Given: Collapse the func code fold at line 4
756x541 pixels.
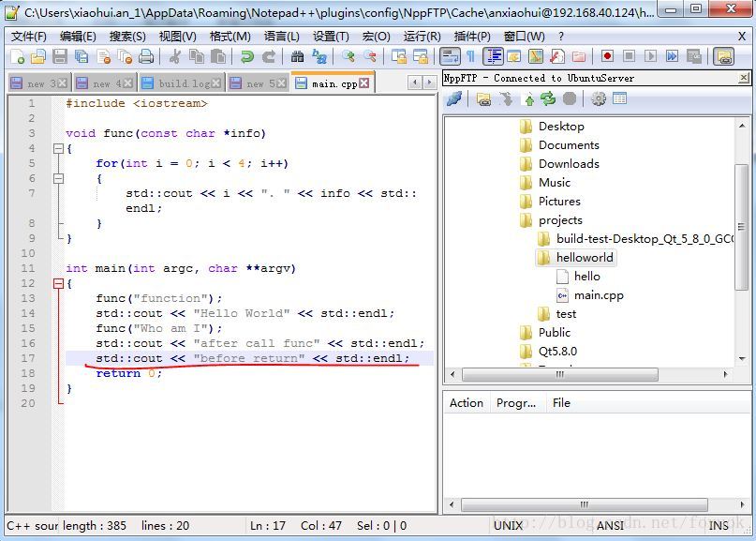Looking at the screenshot, I should pos(58,148).
